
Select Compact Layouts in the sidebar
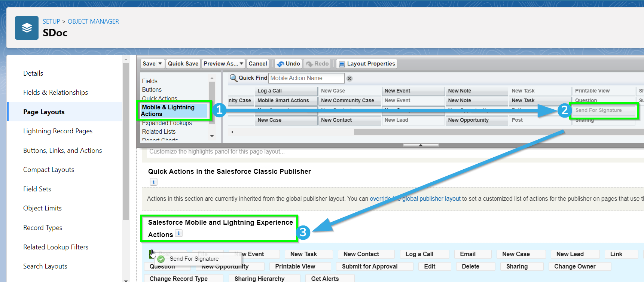[49, 170]
